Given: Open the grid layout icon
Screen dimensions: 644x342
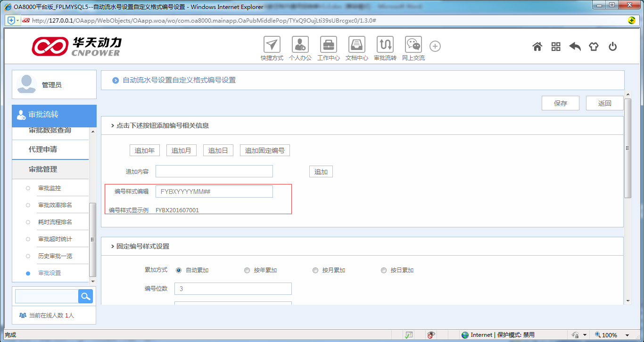Looking at the screenshot, I should pyautogui.click(x=556, y=46).
